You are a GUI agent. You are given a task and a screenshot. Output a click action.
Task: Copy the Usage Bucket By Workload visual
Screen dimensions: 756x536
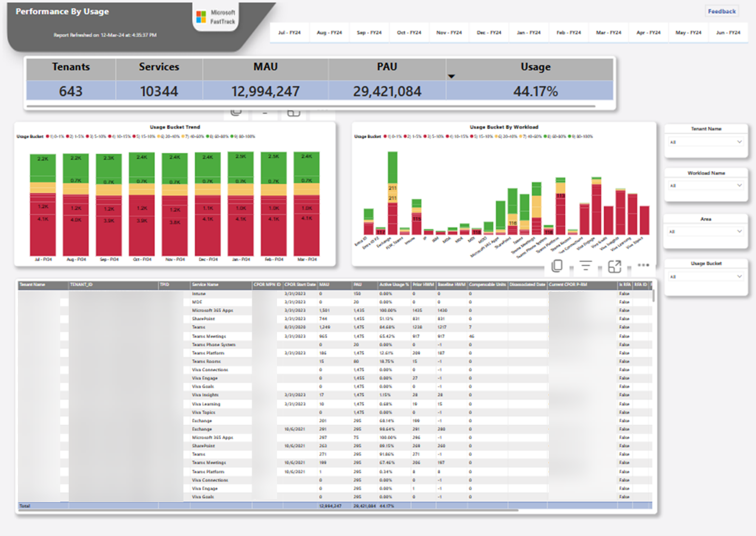(557, 266)
